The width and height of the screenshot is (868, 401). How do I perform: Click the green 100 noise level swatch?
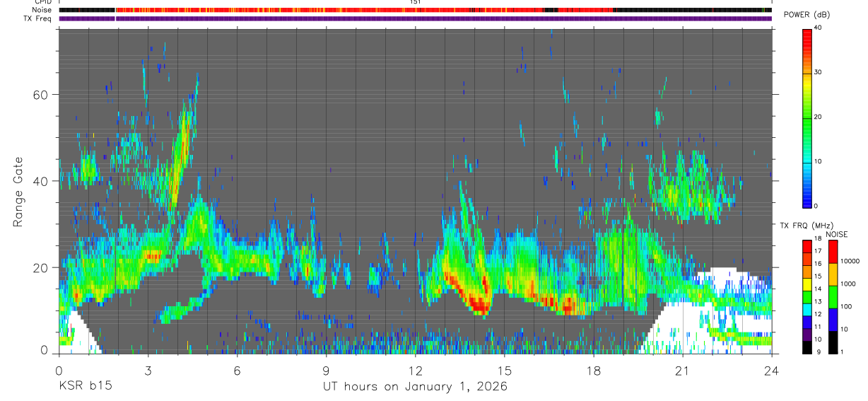click(833, 297)
